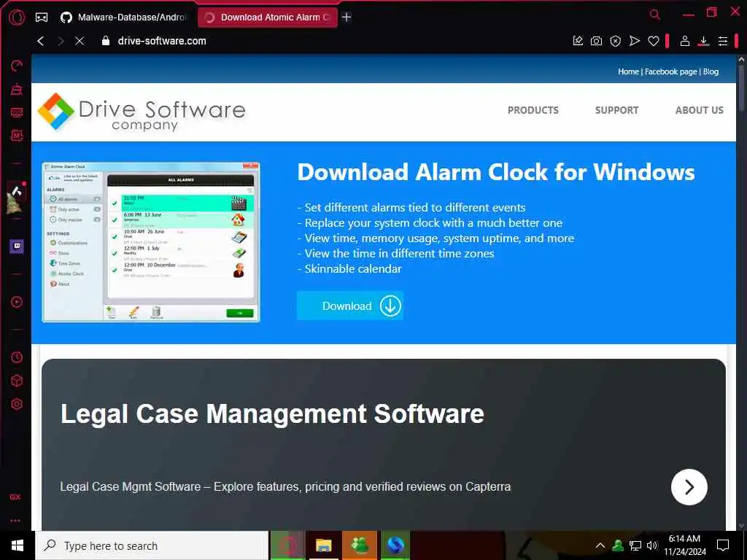This screenshot has width=747, height=560.
Task: Click the Type here to search box
Action: point(152,545)
